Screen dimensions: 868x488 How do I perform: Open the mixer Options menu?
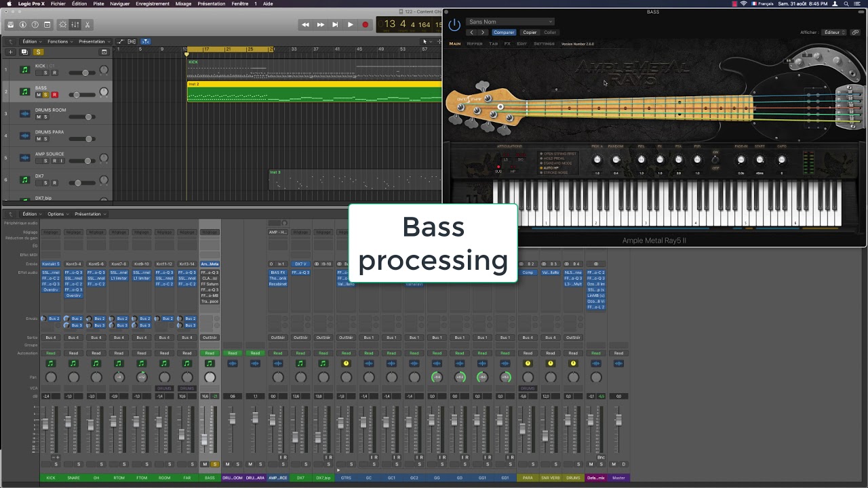(58, 213)
